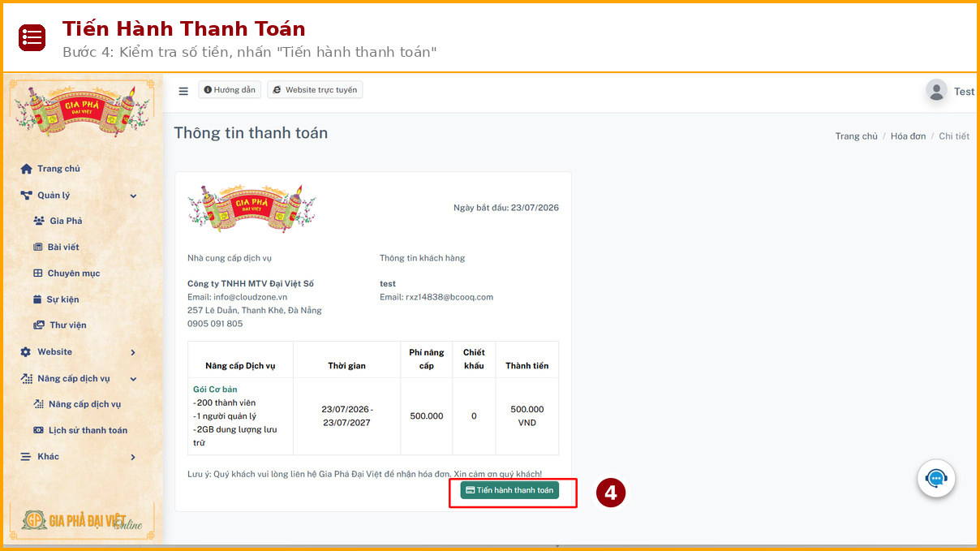
Task: Click email info@cloudzone.vn
Action: 250,297
